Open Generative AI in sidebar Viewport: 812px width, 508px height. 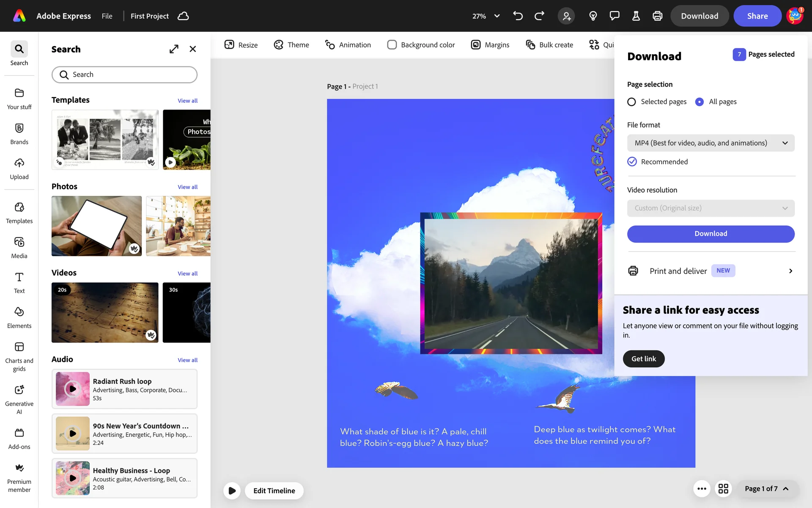[19, 399]
